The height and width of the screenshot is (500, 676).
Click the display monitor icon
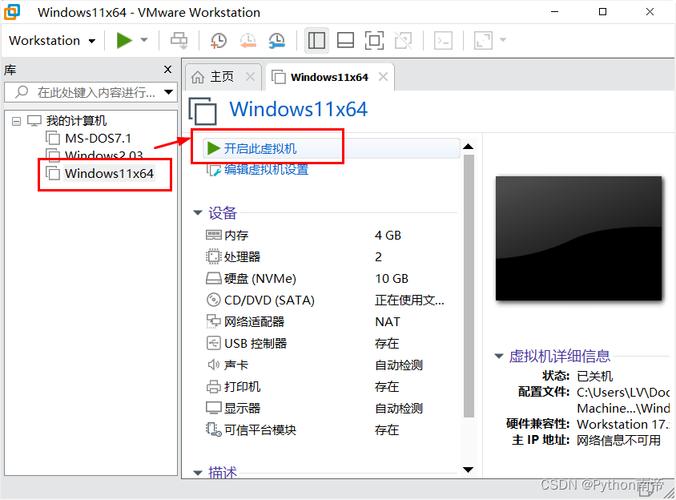[213, 408]
